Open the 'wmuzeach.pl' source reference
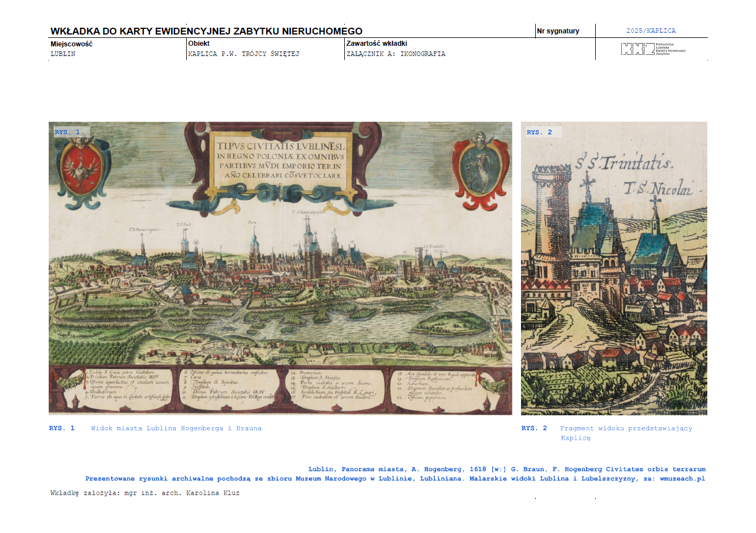This screenshot has width=756, height=533. click(682, 479)
